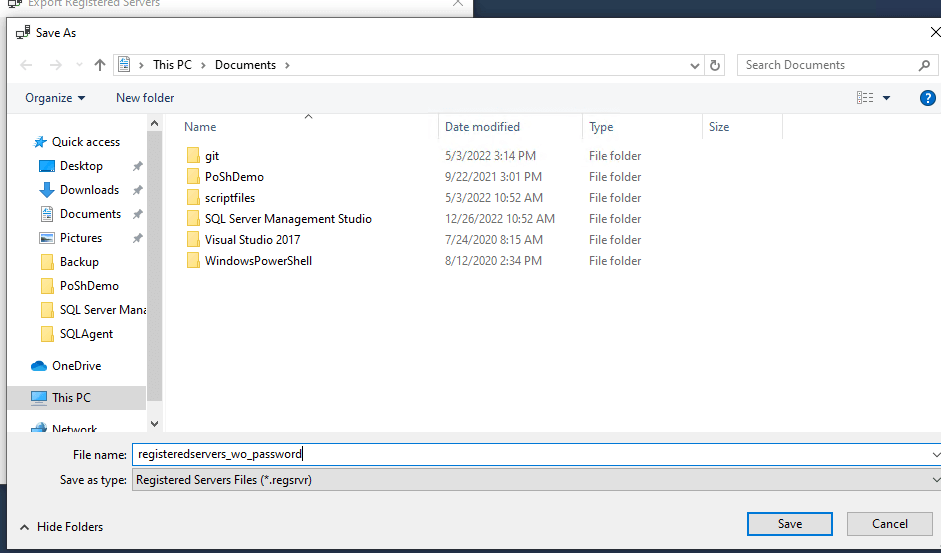
Task: Click date 12/26/2022 10:52 AM
Action: (499, 219)
